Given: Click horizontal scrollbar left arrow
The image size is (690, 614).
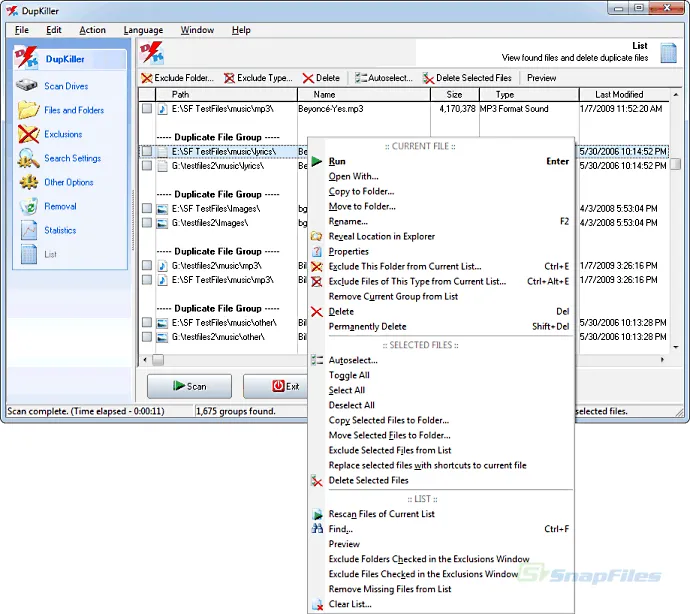Looking at the screenshot, I should pos(145,360).
